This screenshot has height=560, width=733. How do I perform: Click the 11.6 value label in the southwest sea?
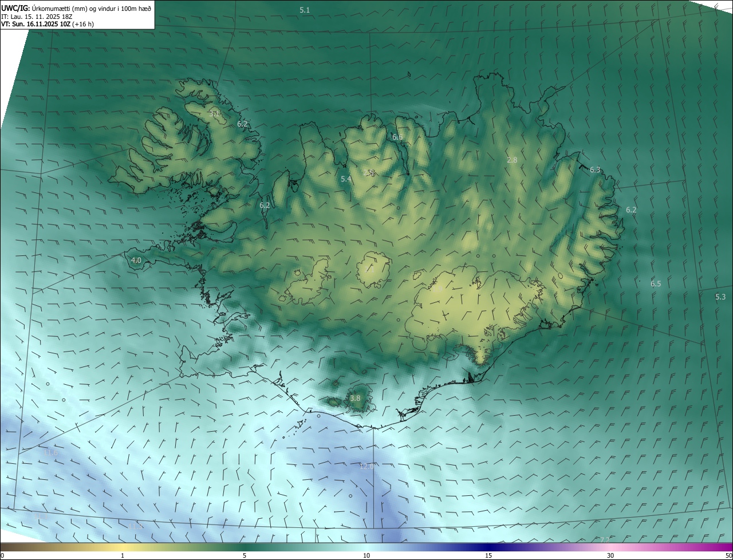pyautogui.click(x=51, y=453)
